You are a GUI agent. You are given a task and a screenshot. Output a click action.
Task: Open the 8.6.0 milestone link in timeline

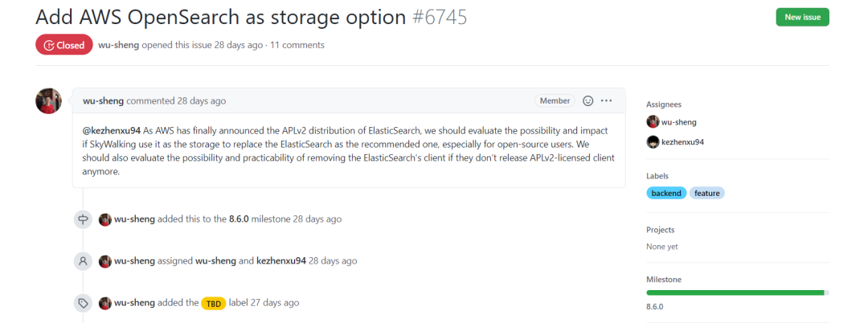(x=240, y=219)
